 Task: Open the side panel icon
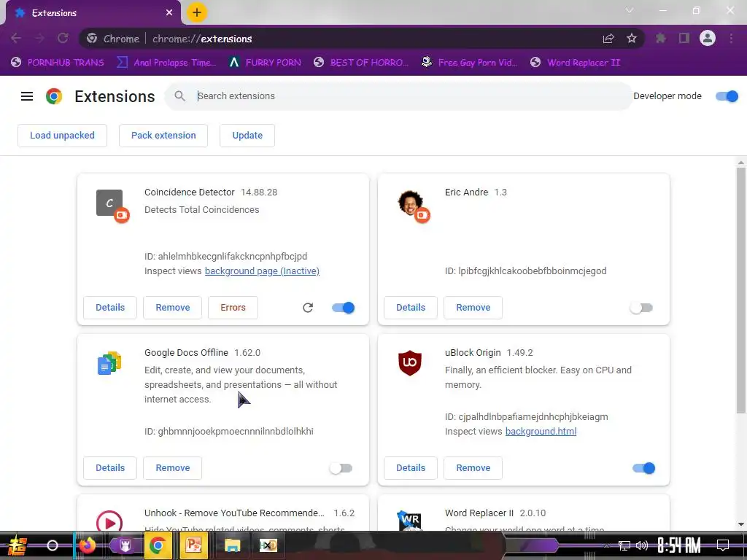click(684, 38)
